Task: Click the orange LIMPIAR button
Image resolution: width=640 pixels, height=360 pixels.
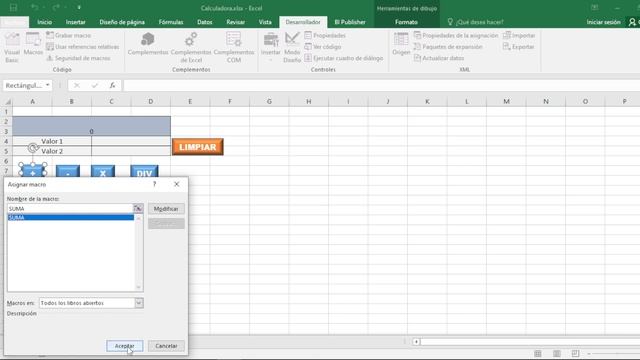Action: pyautogui.click(x=198, y=147)
